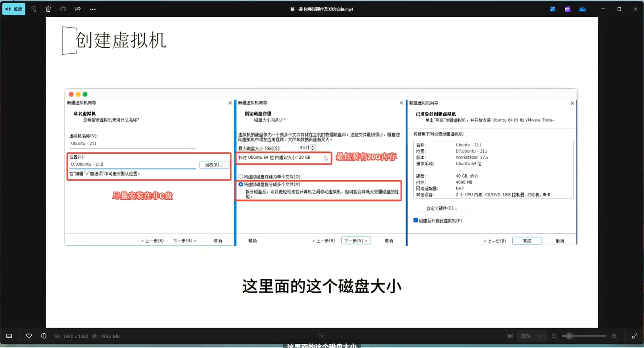Click the zoom out magnifier icon

pos(554,336)
